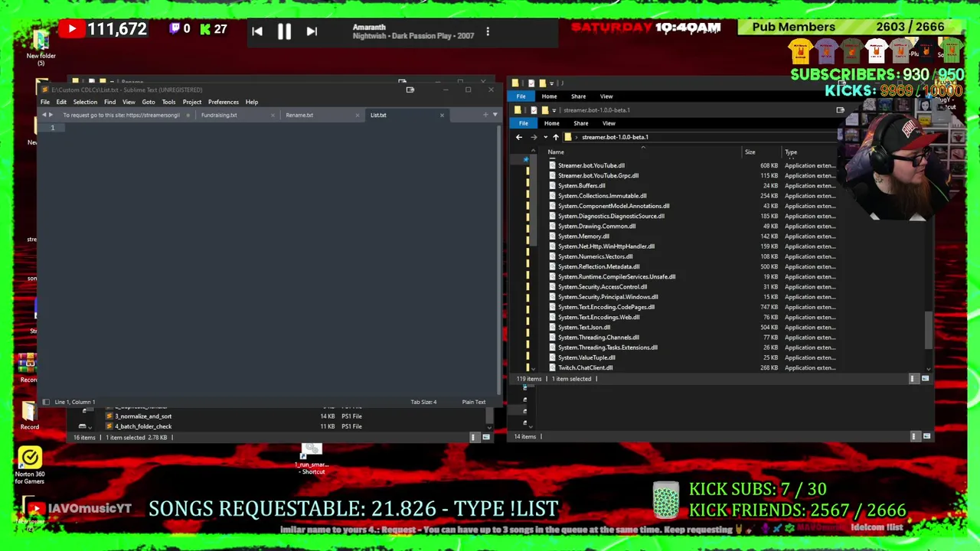Screen dimensions: 980x551
Task: Switch to the Fundraising.txt tab
Action: (219, 115)
